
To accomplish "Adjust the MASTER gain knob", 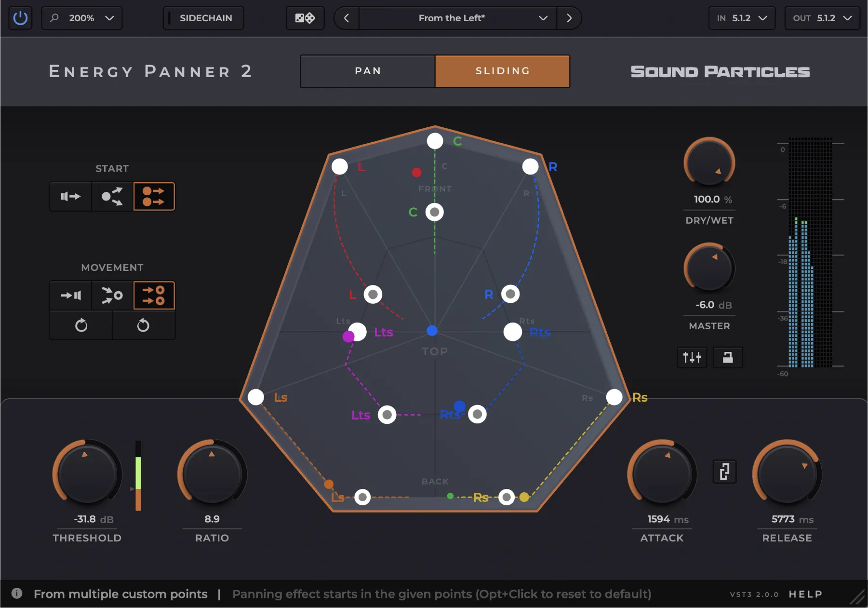I will pos(709,268).
